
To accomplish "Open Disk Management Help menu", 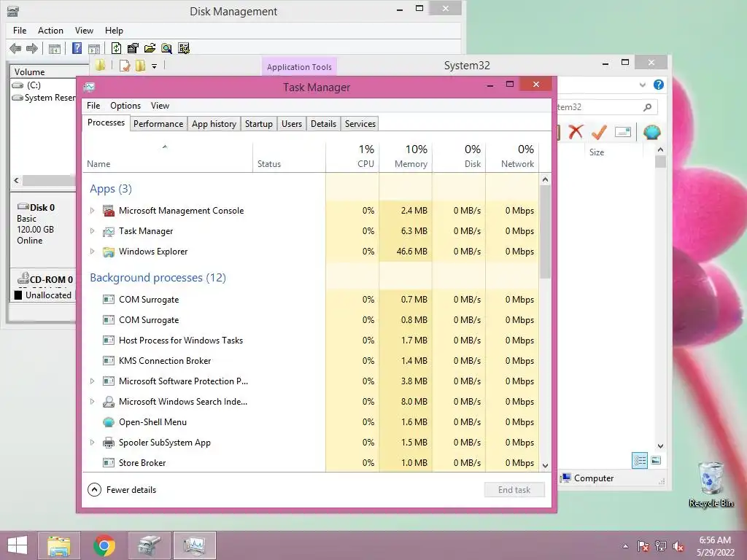I will [x=114, y=31].
